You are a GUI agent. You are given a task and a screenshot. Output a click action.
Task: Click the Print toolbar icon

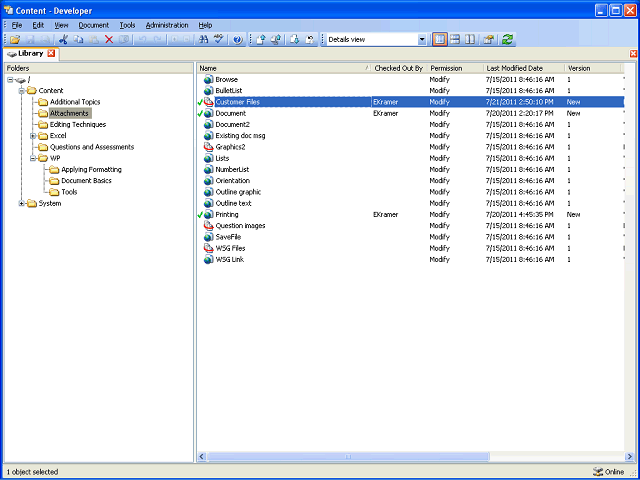click(46, 40)
